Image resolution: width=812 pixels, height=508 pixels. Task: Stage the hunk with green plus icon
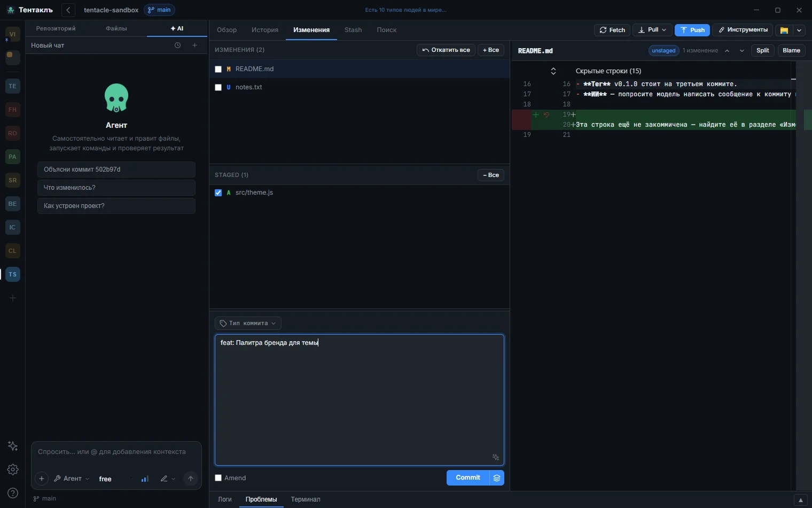click(536, 114)
